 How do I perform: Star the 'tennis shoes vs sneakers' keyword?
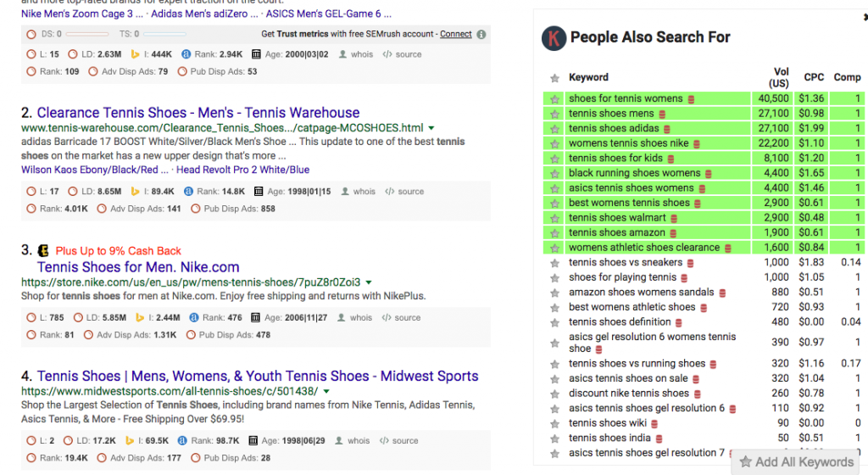(554, 263)
